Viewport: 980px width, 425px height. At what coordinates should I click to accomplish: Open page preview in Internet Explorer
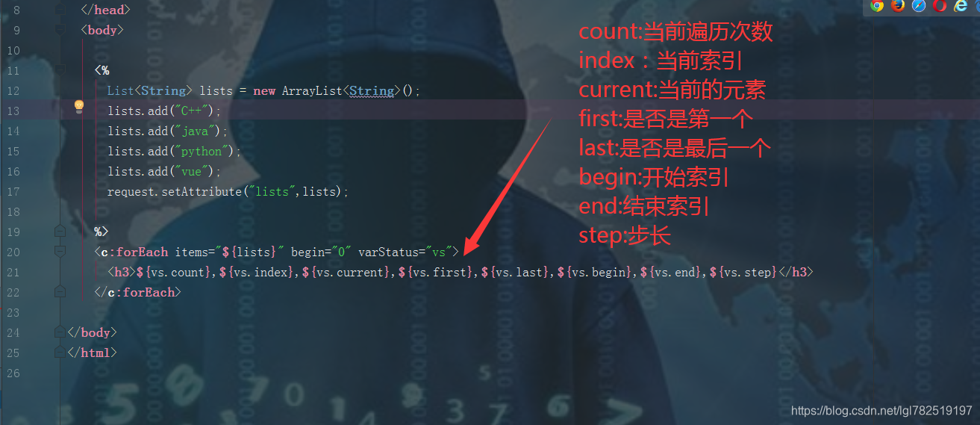(961, 6)
